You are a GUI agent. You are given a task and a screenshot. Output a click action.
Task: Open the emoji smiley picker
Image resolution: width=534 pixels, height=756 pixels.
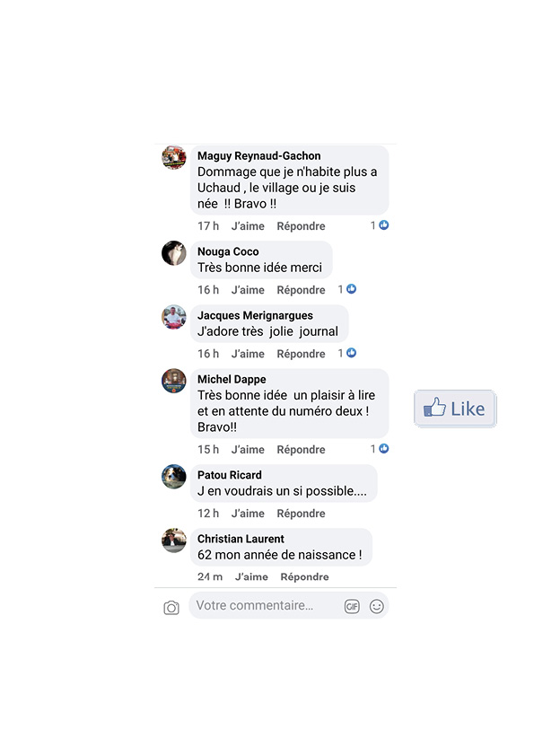pos(376,606)
